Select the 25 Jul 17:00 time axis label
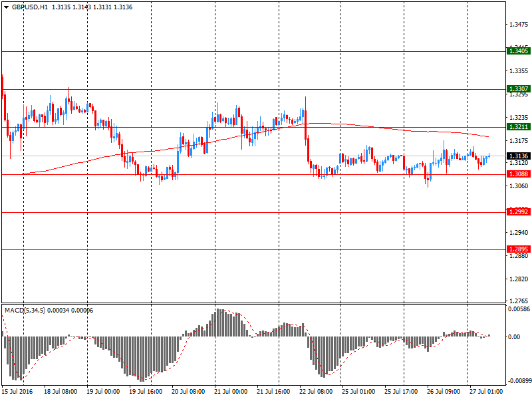The width and height of the screenshot is (532, 399). point(401,392)
